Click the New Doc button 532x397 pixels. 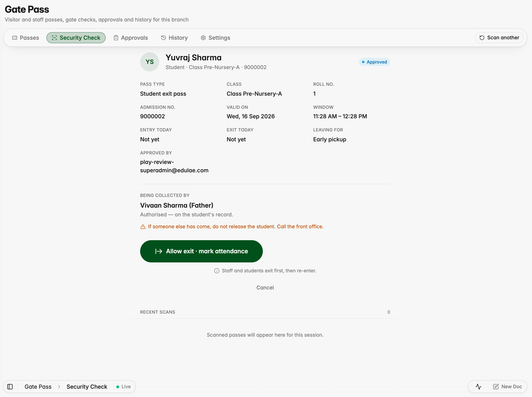point(508,387)
